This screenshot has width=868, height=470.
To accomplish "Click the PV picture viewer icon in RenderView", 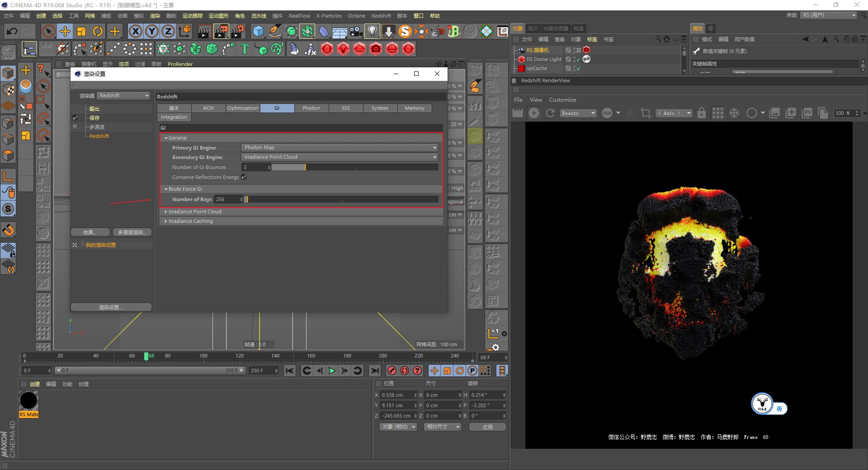I will point(807,113).
